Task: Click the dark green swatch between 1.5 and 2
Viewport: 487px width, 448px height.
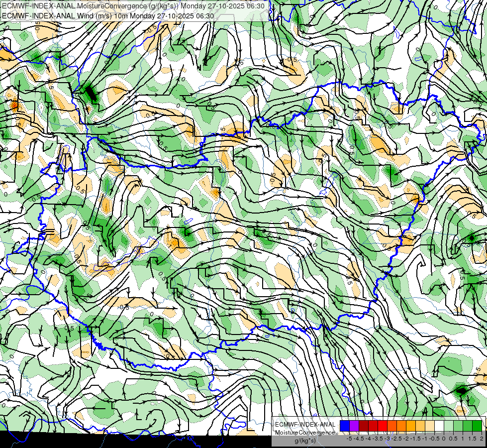Action: (477, 426)
